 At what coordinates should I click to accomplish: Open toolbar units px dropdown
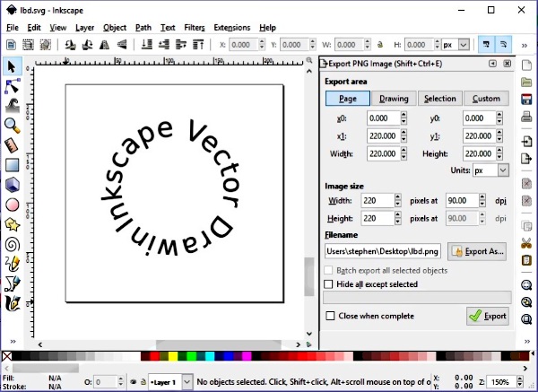[x=464, y=45]
